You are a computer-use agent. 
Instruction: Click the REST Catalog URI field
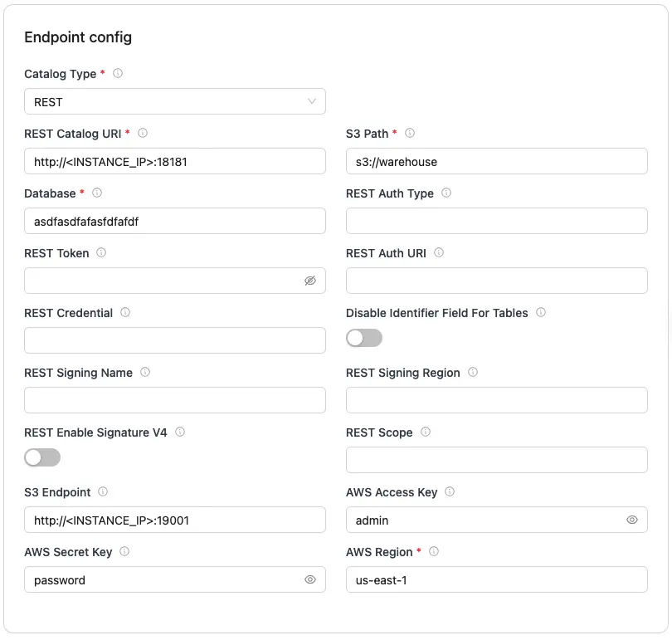175,161
